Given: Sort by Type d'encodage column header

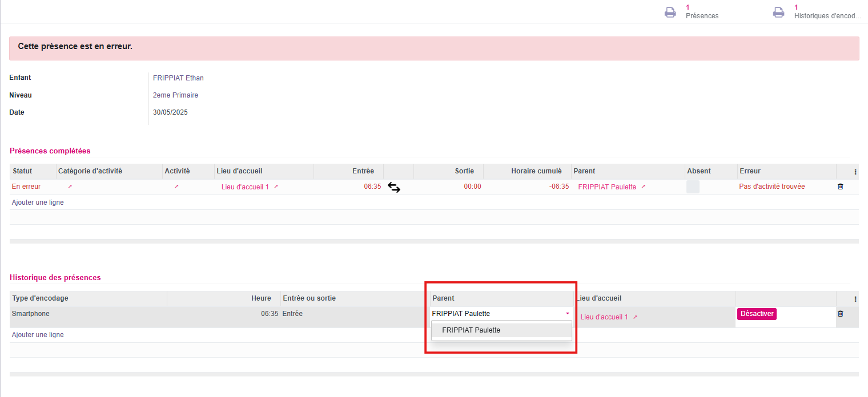Looking at the screenshot, I should (41, 298).
